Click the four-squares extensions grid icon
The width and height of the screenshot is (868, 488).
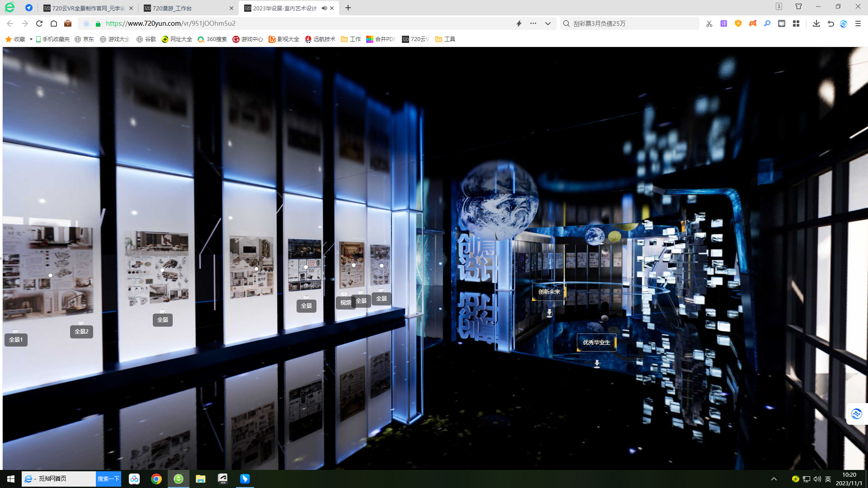796,23
